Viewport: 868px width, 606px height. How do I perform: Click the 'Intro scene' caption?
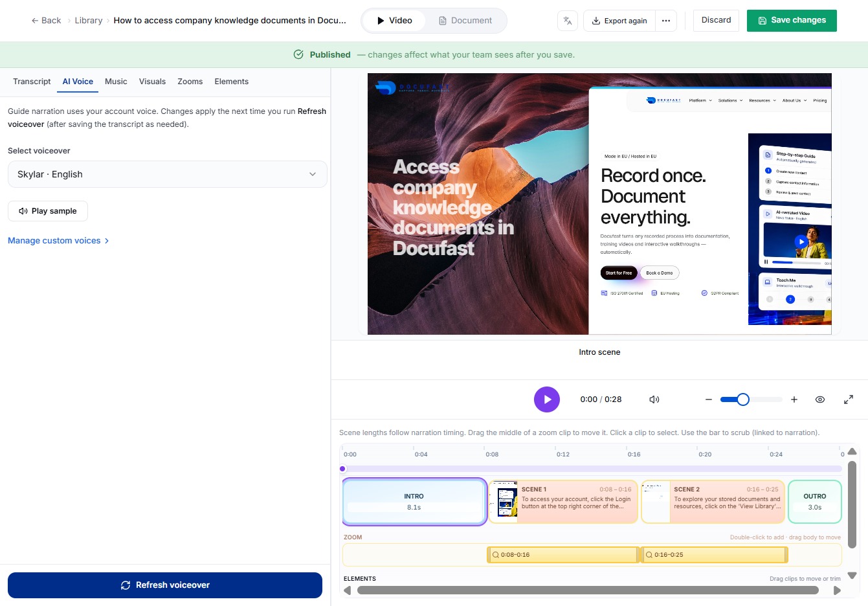(599, 352)
